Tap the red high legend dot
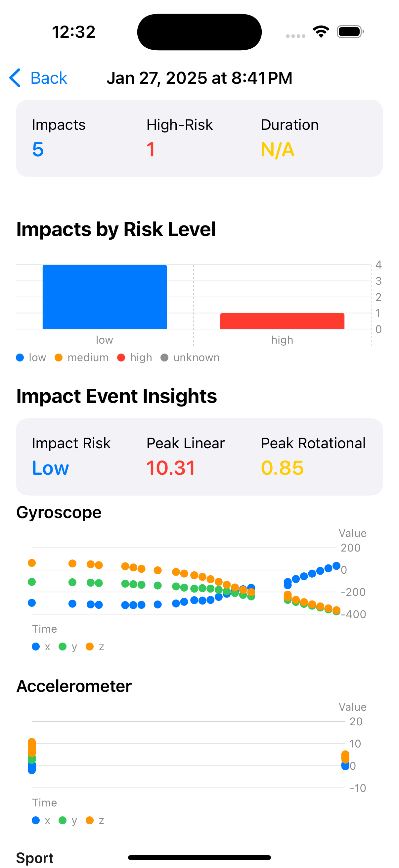The image size is (399, 868). [121, 358]
